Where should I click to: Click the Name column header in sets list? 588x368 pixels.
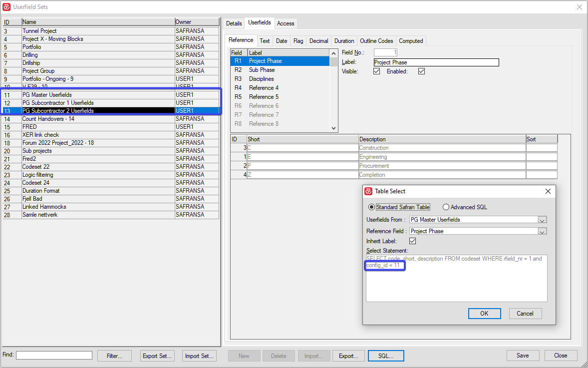pyautogui.click(x=98, y=22)
